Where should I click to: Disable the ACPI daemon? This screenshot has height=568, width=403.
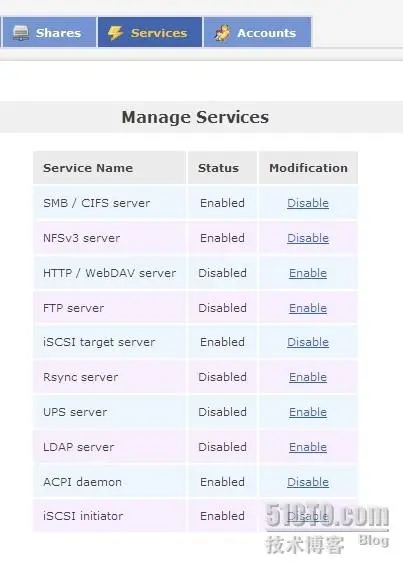[308, 482]
